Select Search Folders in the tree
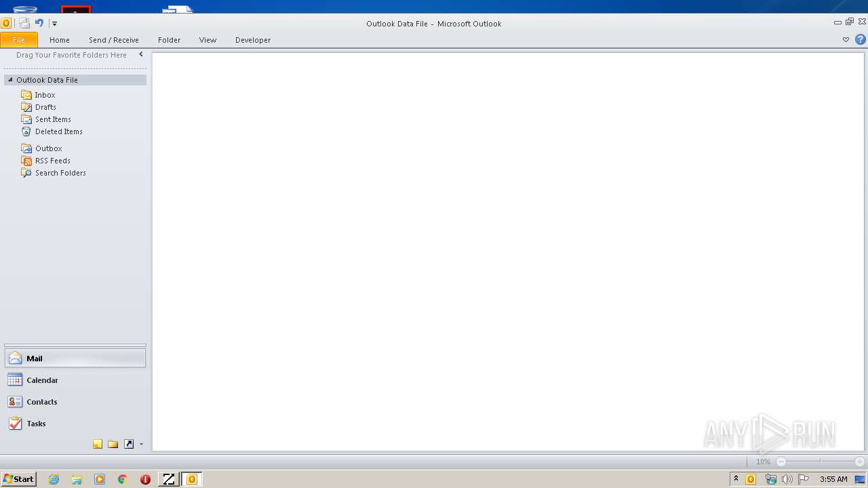 [x=60, y=173]
